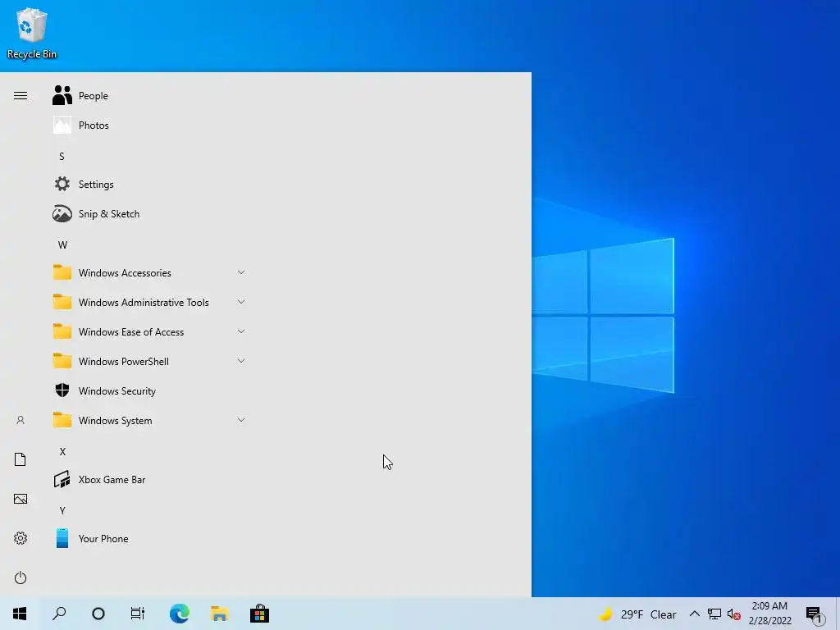Image resolution: width=840 pixels, height=630 pixels.
Task: Show hidden tray icons arrow
Action: pos(694,614)
